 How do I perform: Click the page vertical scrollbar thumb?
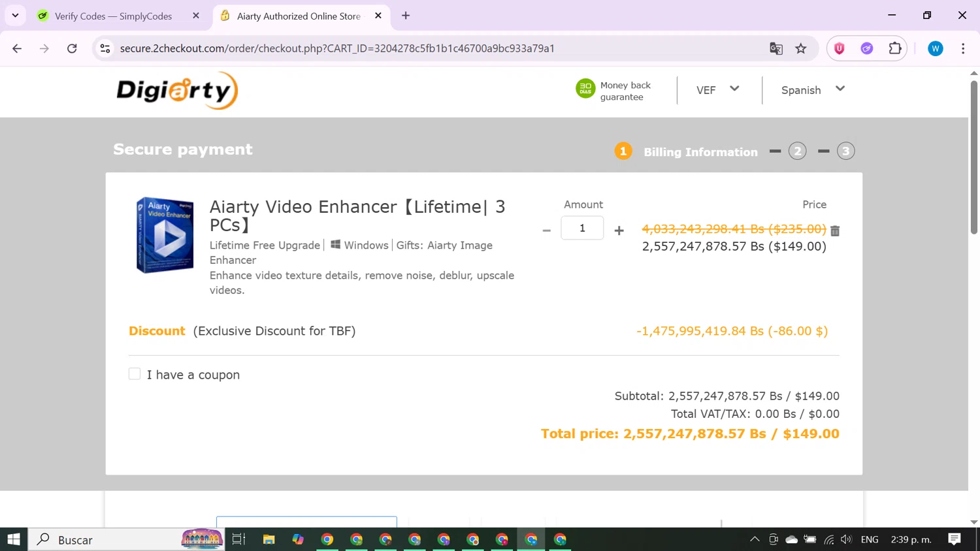[x=974, y=157]
